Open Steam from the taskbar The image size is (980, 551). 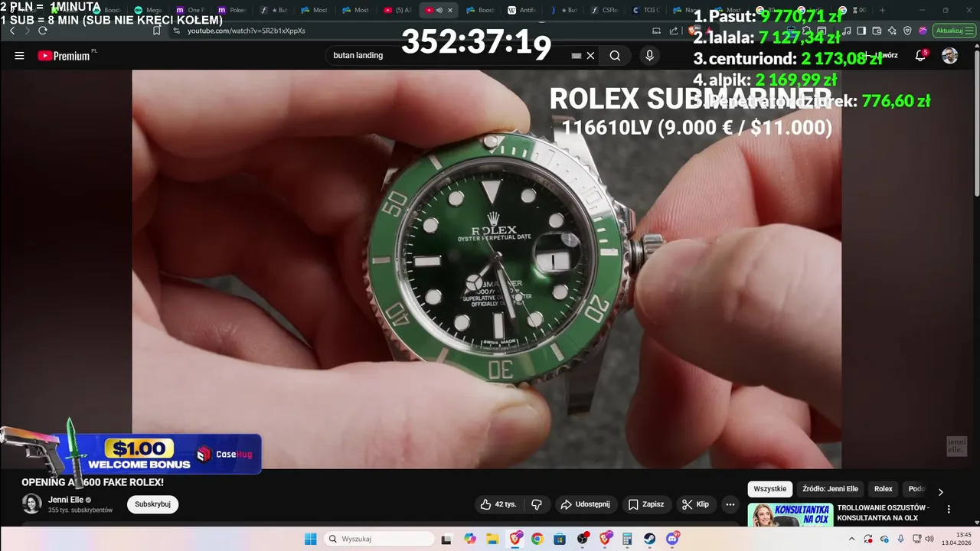(x=649, y=539)
